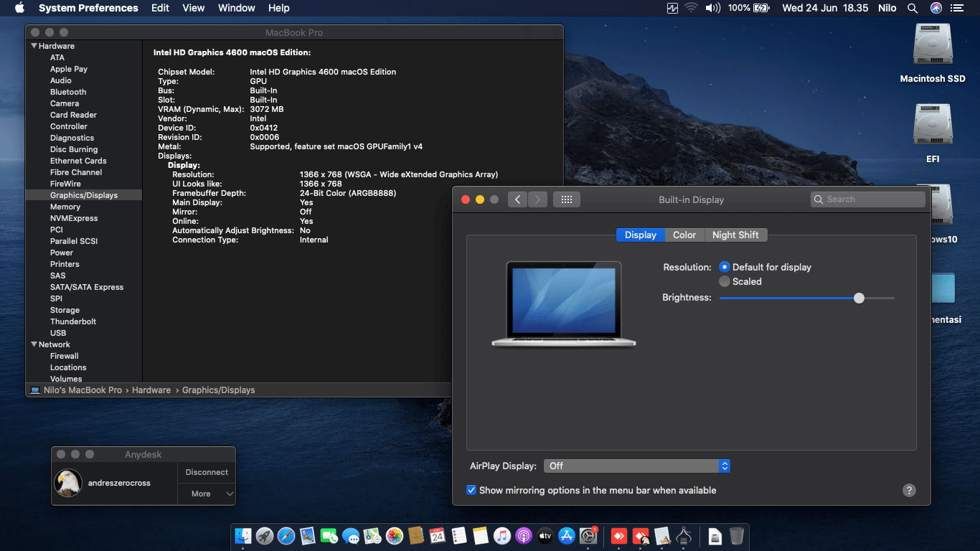Open Finder from the dock
The width and height of the screenshot is (980, 551).
point(242,536)
